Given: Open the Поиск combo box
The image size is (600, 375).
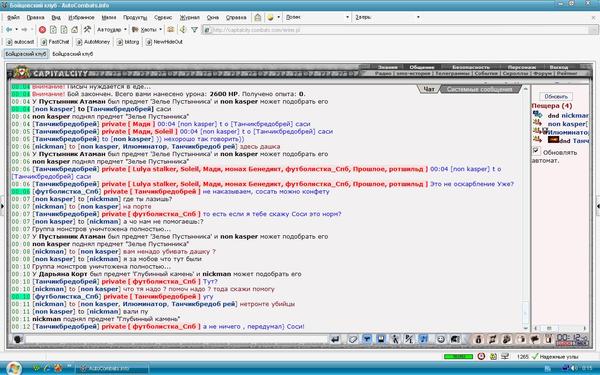Looking at the screenshot, I should (317, 17).
